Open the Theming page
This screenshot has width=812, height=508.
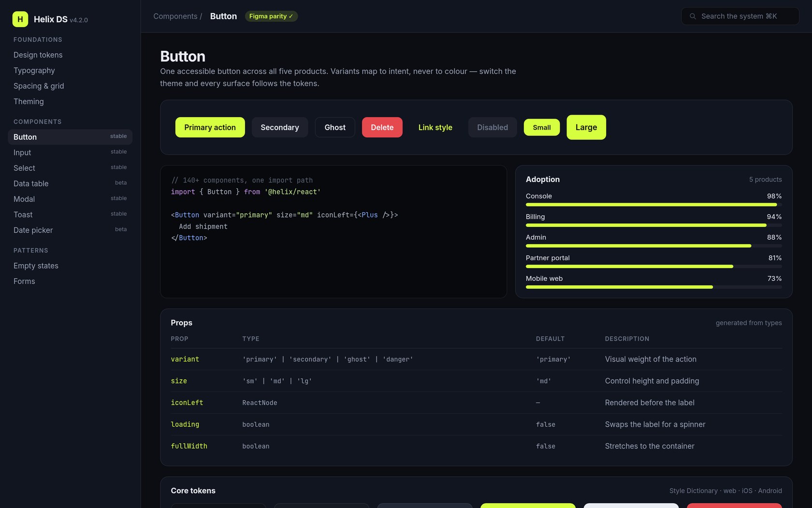coord(70,102)
